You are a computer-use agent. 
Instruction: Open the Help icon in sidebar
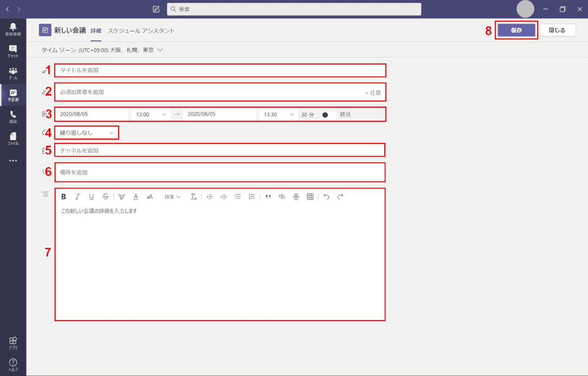coord(13,365)
